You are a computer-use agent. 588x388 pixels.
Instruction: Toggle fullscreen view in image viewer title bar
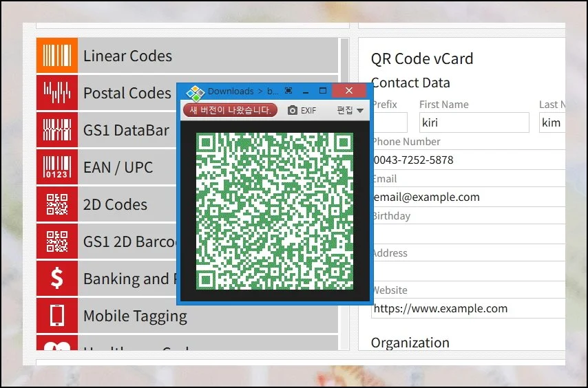[288, 91]
